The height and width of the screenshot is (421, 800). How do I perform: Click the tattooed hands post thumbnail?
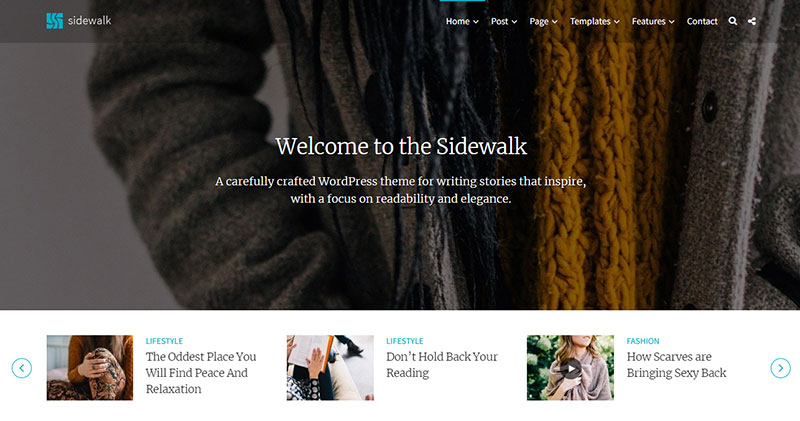[x=90, y=367]
